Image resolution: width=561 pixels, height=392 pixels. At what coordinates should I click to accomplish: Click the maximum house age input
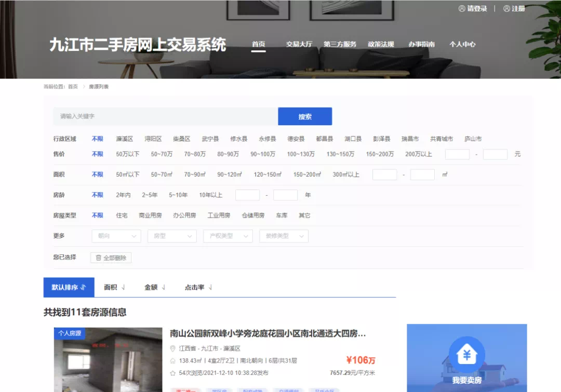[286, 195]
